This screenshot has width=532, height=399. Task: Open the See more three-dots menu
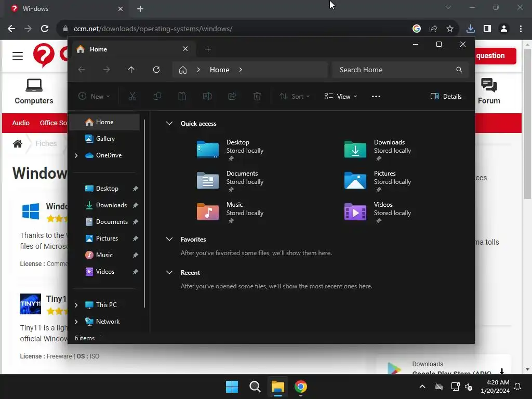click(x=376, y=96)
